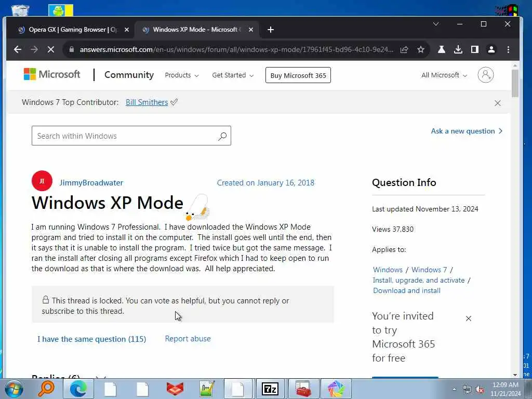532x399 pixels.
Task: Open the browser downloads icon
Action: click(x=458, y=49)
